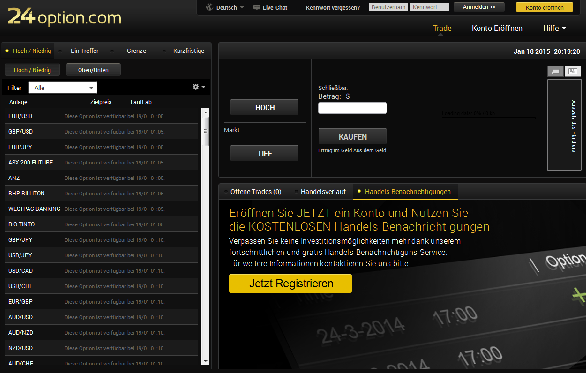
Task: Switch to second chart view icon
Action: click(x=573, y=71)
